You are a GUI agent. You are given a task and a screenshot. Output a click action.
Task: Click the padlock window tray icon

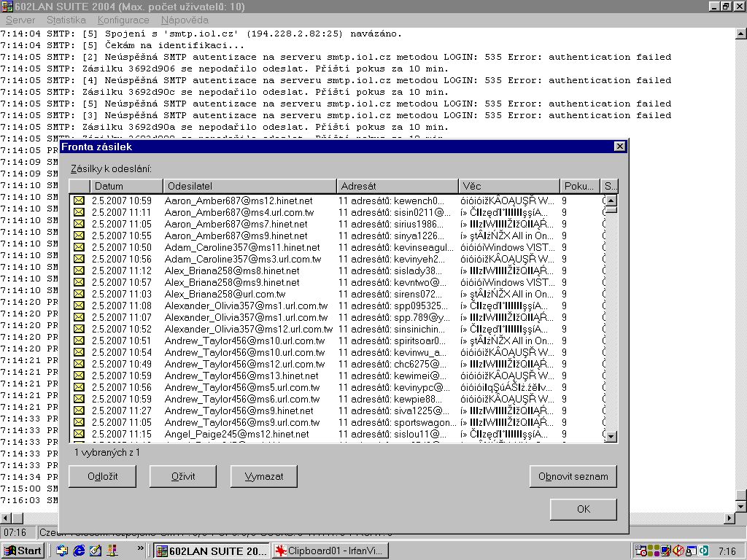point(690,551)
